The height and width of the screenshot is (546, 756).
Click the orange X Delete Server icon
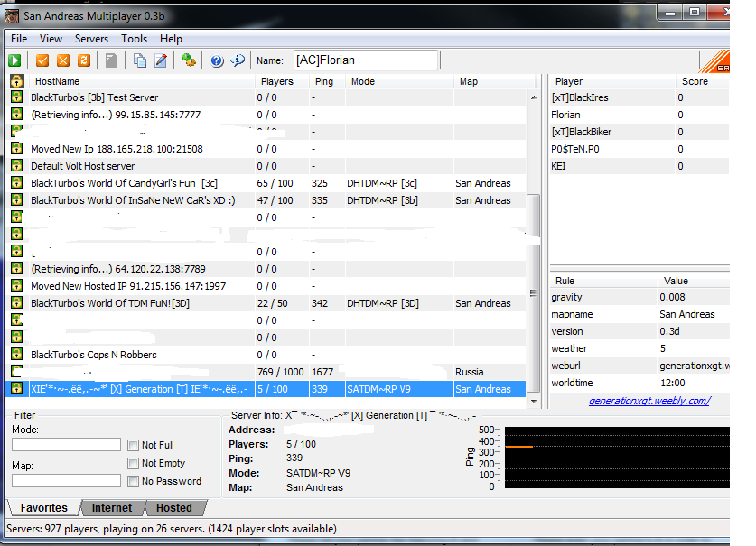(x=62, y=60)
